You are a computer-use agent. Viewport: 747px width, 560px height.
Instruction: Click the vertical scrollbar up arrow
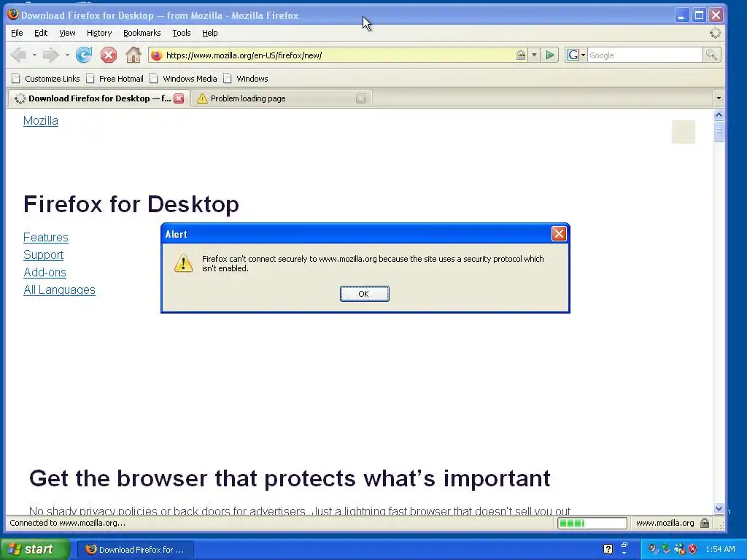point(719,114)
